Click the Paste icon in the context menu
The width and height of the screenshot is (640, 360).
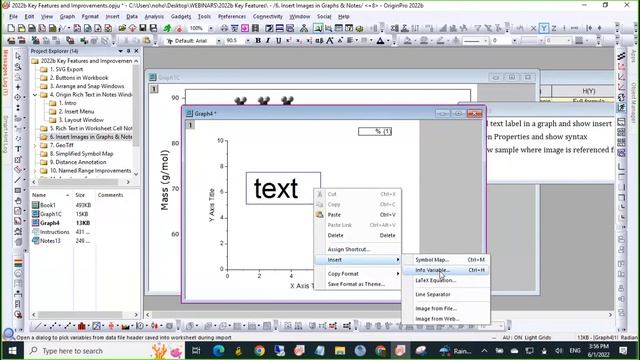tap(320, 214)
